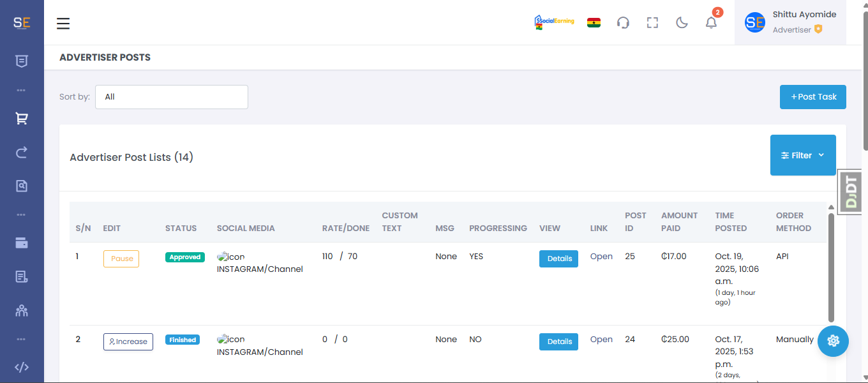Open the blue settings gear button
Viewport: 868px width, 383px height.
[x=833, y=341]
